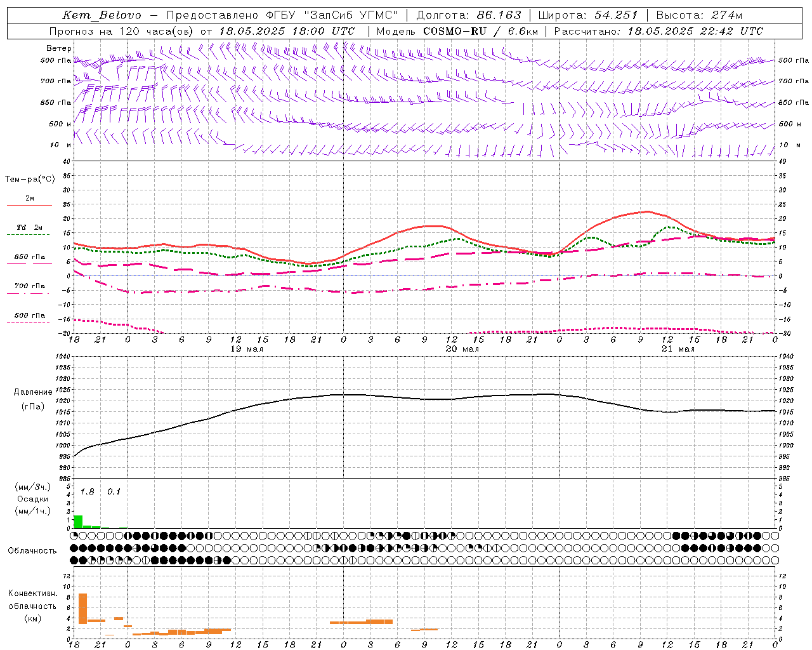Click the (мм/3ч.) precipitation unit label
812x650 pixels.
33,487
